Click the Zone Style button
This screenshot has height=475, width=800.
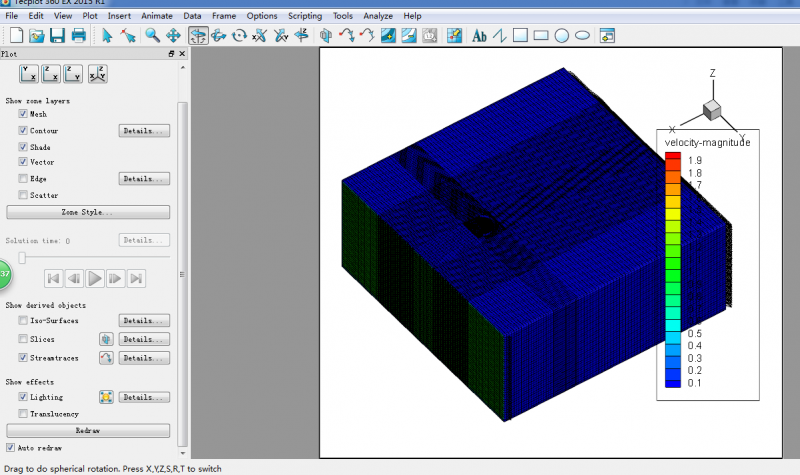88,212
